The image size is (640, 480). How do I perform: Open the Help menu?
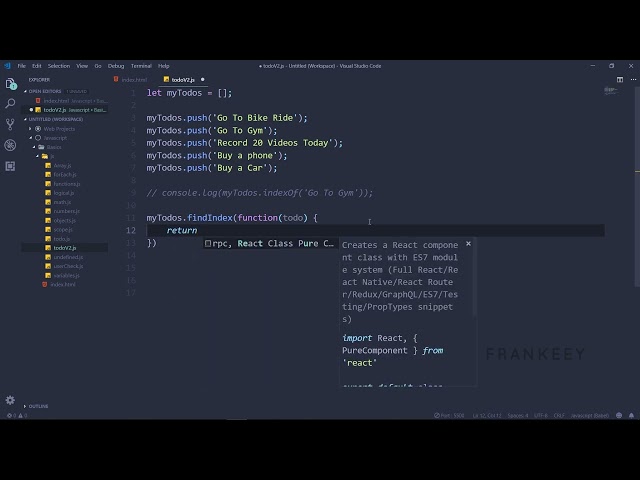pos(164,66)
